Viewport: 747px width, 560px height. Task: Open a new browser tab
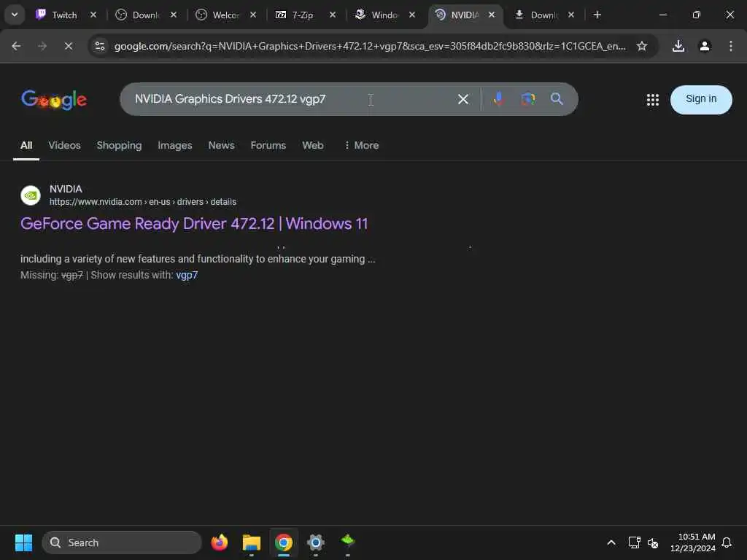click(597, 15)
